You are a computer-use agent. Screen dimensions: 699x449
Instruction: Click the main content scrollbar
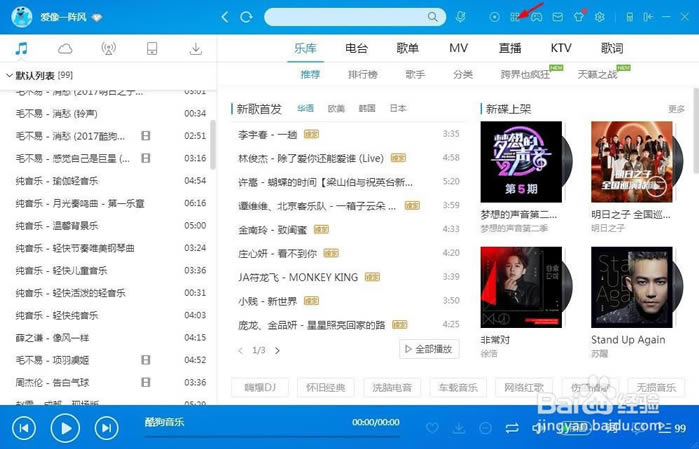point(696,130)
